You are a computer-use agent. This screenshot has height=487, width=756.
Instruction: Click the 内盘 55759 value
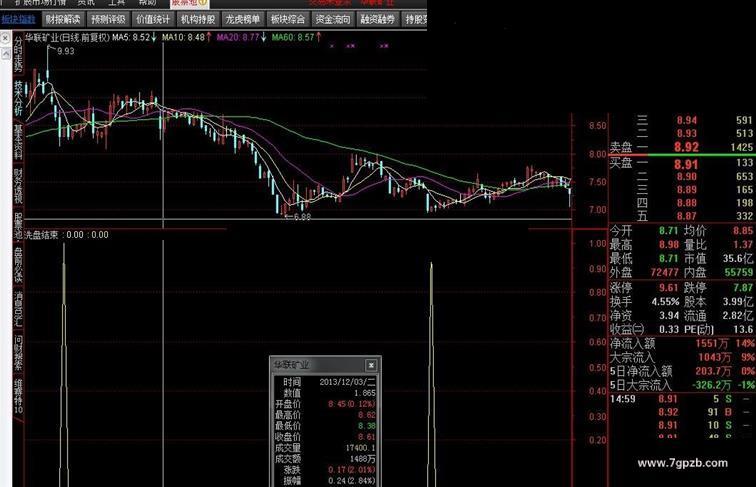pos(739,272)
